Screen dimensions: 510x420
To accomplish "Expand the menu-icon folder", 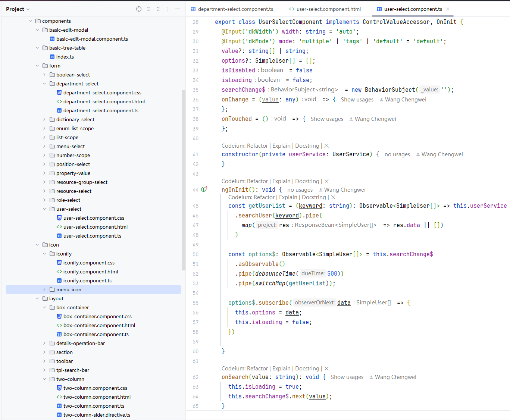I will tap(44, 289).
